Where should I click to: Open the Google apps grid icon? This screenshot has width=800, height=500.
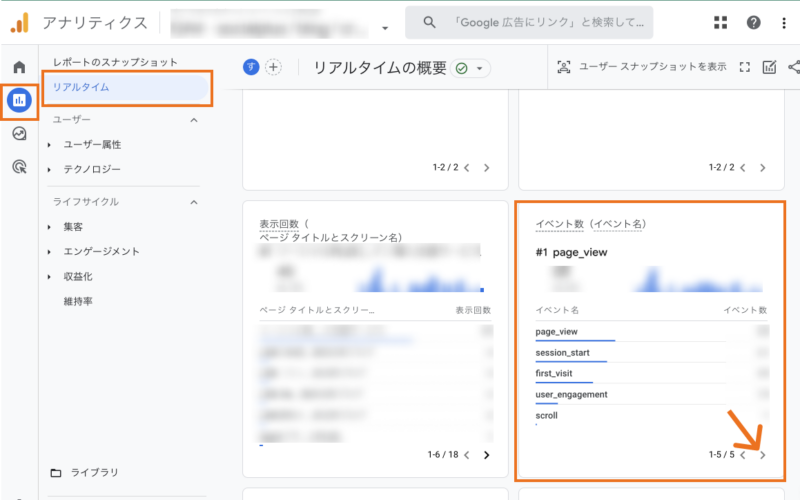tap(720, 22)
